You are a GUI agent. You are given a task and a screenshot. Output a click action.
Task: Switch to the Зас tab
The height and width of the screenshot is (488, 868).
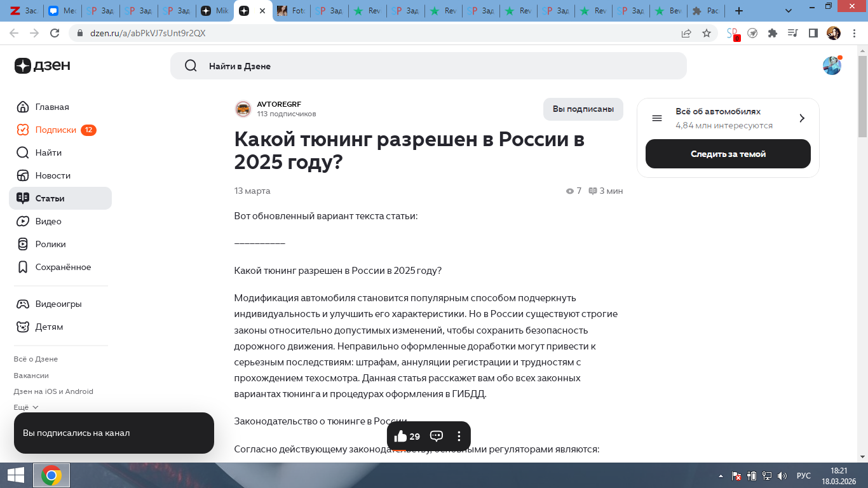pos(24,11)
